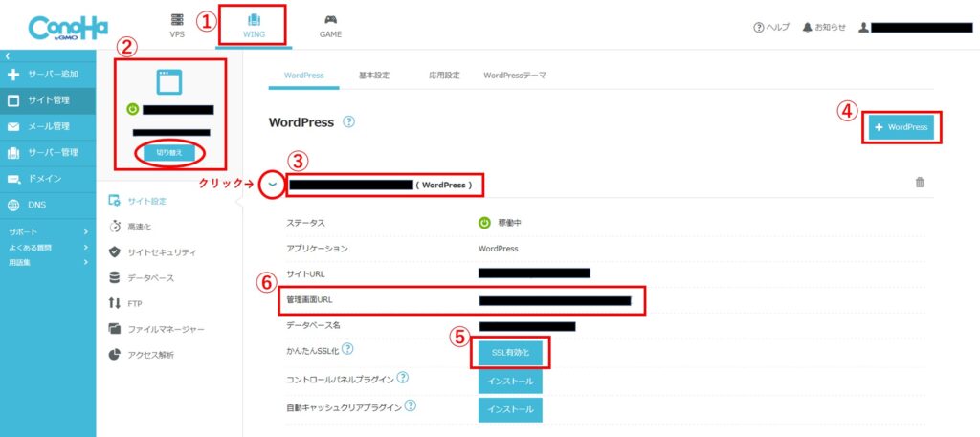Viewport: 980px width, 437px height.
Task: Click the データベース名 label
Action: [313, 325]
